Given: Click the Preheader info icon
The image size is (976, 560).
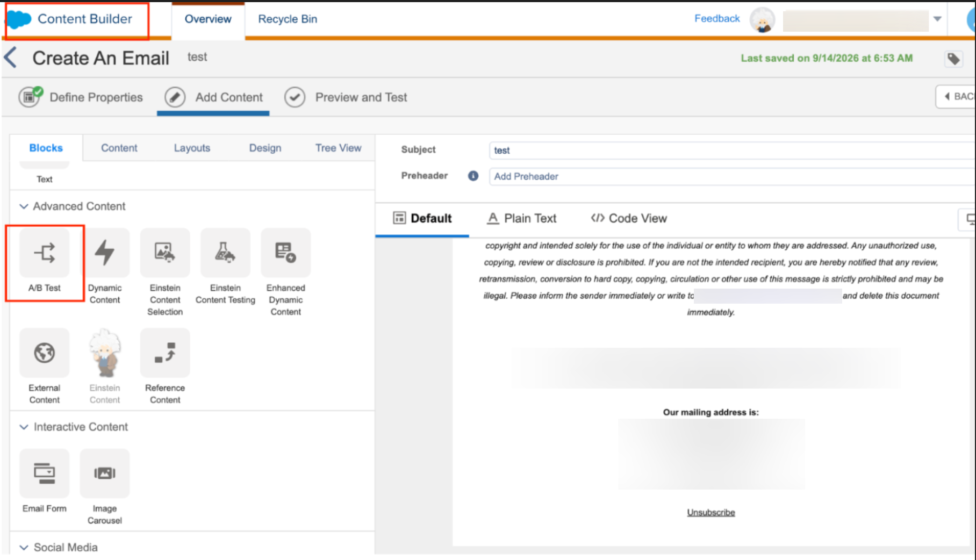Looking at the screenshot, I should point(473,176).
